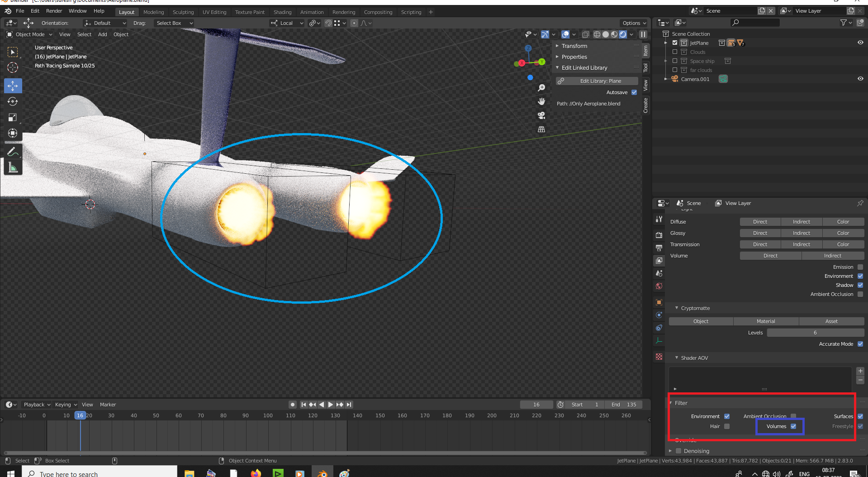Toggle the Glossy Color pass button

[x=843, y=233]
